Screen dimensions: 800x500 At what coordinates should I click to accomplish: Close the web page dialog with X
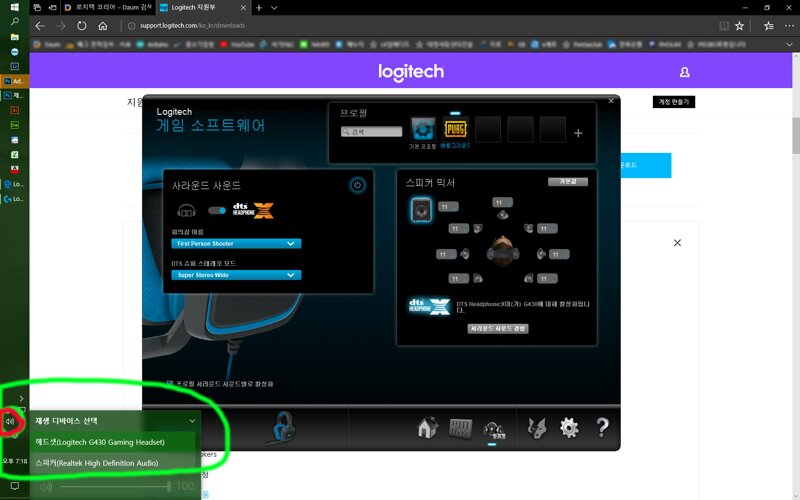[x=677, y=243]
